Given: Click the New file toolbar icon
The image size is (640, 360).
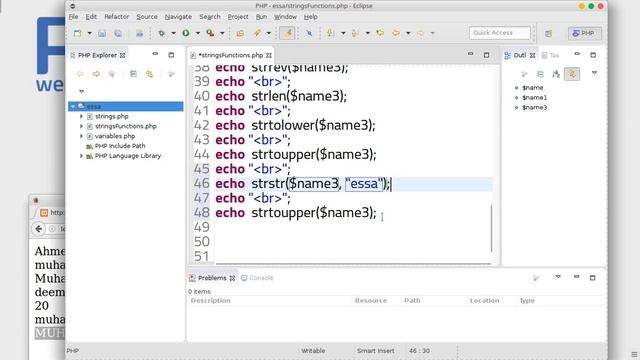Looking at the screenshot, I should click(77, 33).
